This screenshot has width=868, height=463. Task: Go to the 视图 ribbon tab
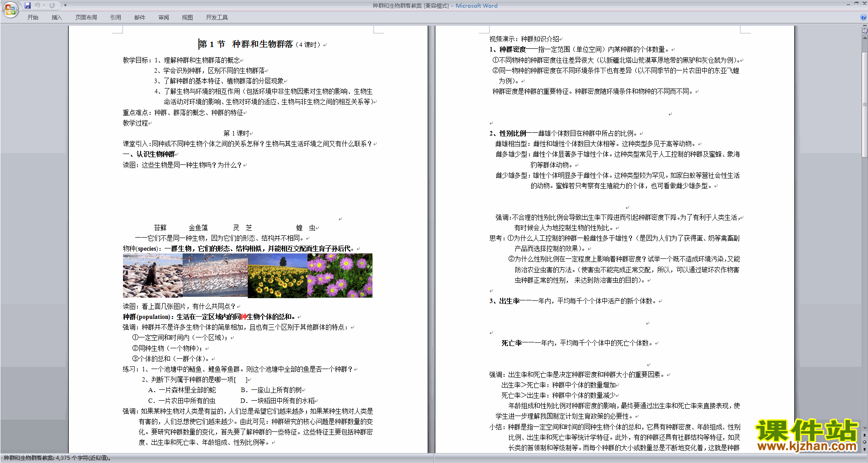coord(188,18)
